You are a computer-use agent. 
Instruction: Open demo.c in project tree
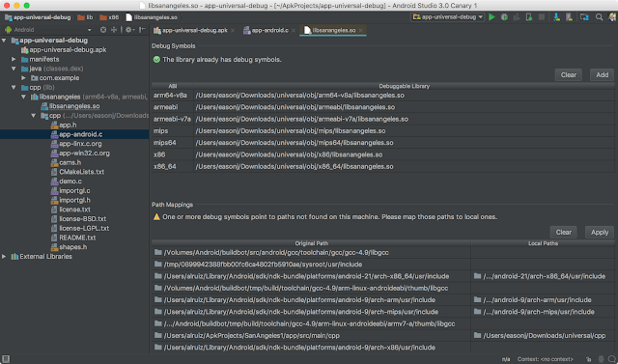[67, 182]
